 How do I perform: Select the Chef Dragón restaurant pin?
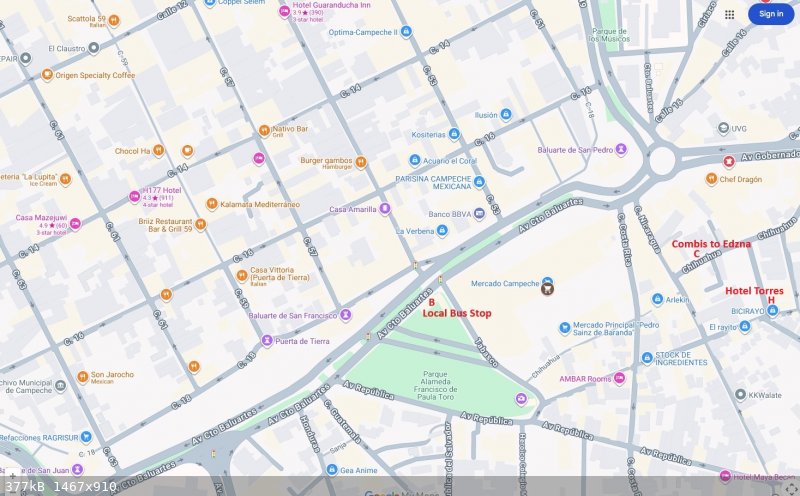click(x=711, y=180)
